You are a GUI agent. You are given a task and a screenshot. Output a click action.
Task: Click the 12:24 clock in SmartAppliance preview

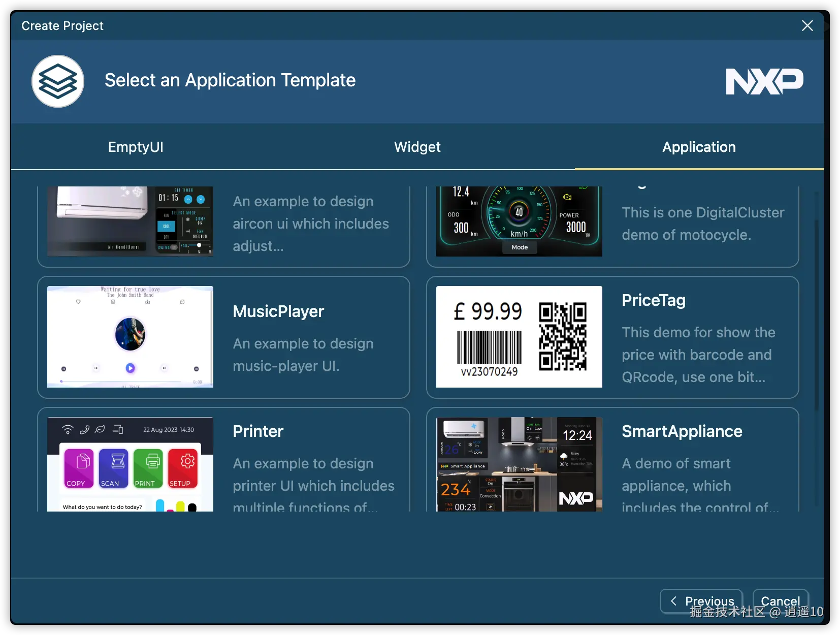[x=577, y=435]
